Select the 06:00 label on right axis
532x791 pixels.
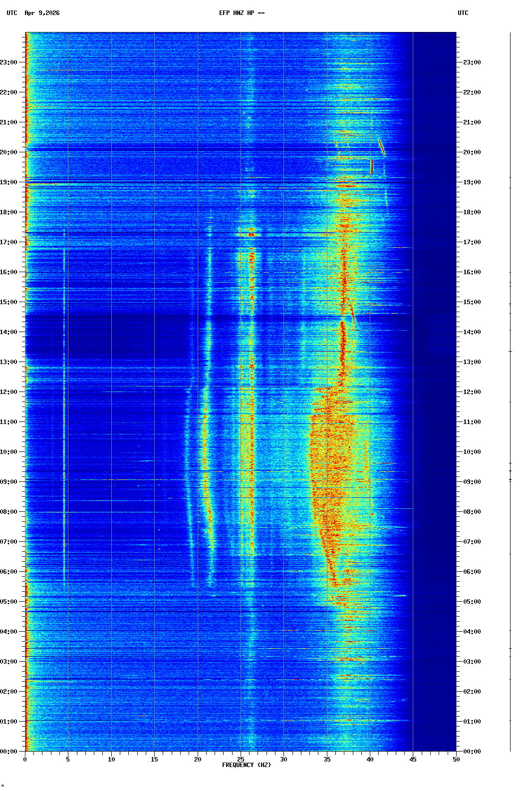point(472,572)
